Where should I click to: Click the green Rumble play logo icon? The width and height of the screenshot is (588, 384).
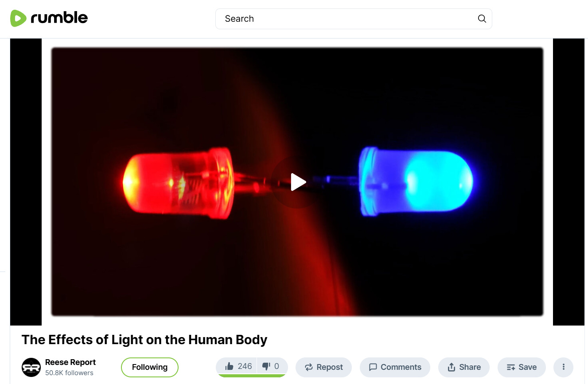coord(19,18)
